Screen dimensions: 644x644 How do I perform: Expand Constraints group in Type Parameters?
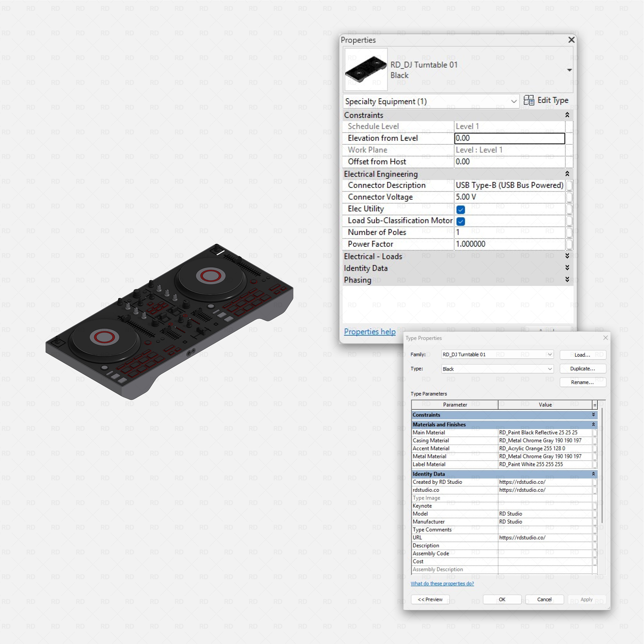click(x=593, y=415)
